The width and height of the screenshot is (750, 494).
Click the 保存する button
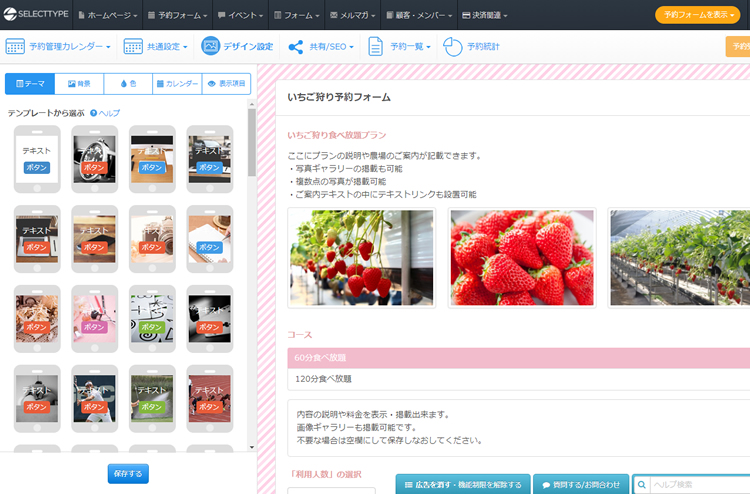[128, 473]
